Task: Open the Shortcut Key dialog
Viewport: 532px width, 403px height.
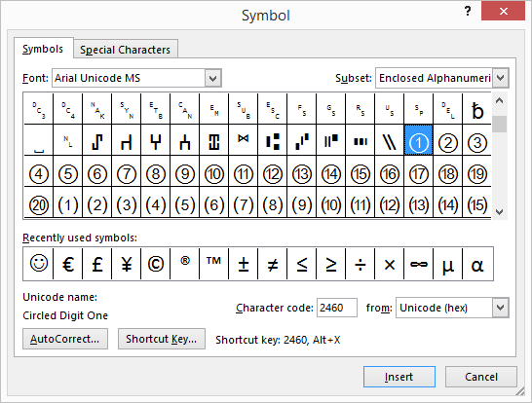Action: [x=162, y=339]
